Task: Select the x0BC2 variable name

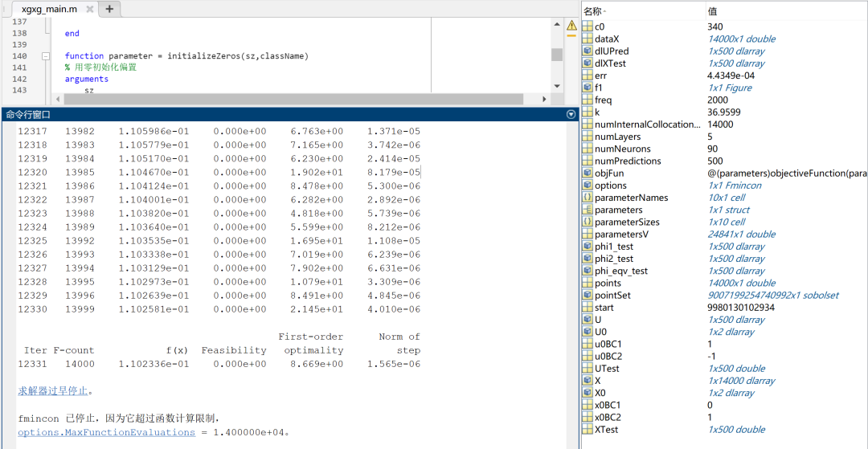Action: point(608,418)
